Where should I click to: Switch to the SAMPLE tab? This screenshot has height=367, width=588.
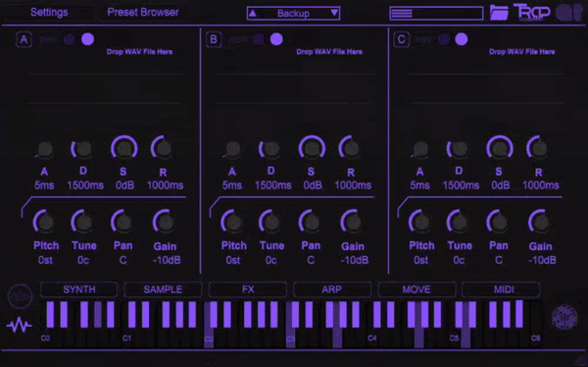point(163,289)
